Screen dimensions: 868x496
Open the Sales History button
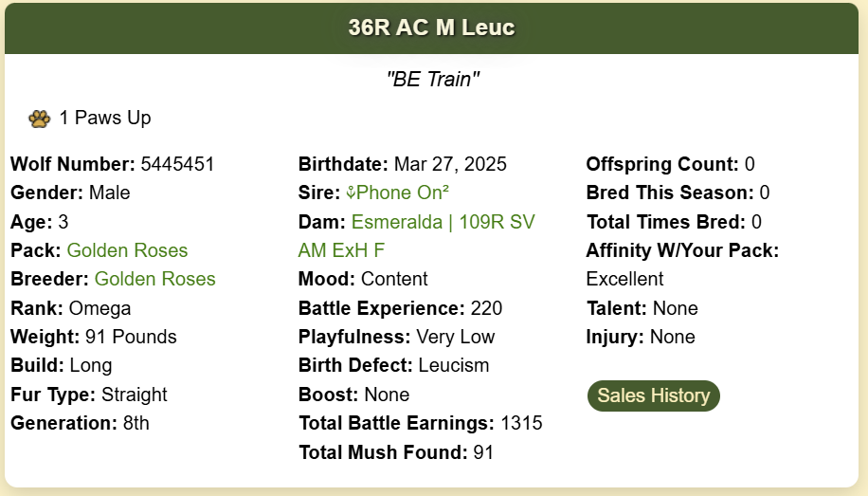pyautogui.click(x=653, y=395)
